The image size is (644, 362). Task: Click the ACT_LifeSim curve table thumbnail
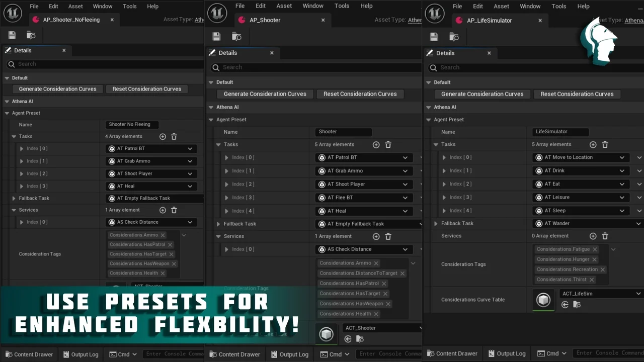point(543,300)
